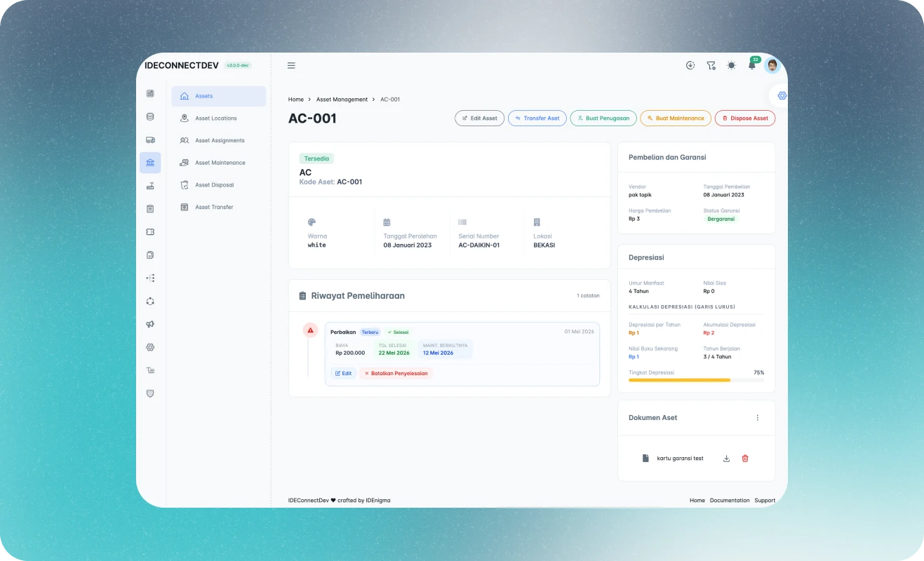Click the kartu garansi test file name

[x=680, y=459]
